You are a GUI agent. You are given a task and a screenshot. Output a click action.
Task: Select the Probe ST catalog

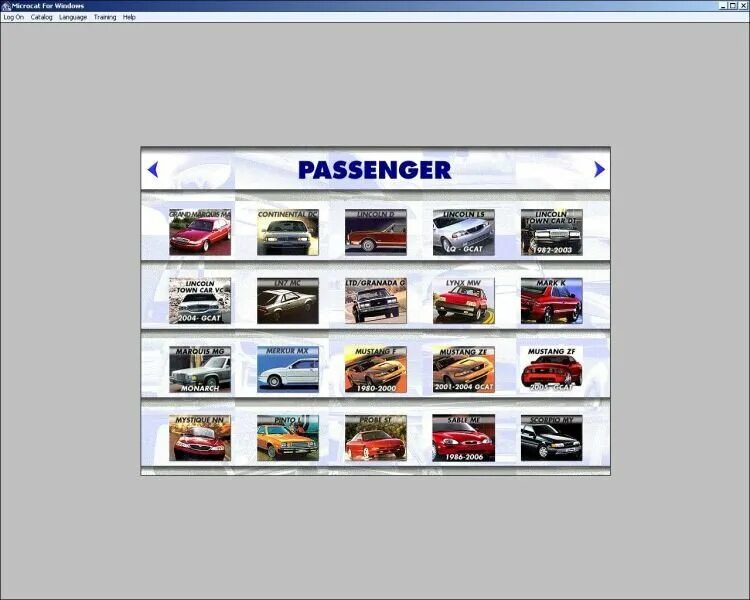point(376,438)
